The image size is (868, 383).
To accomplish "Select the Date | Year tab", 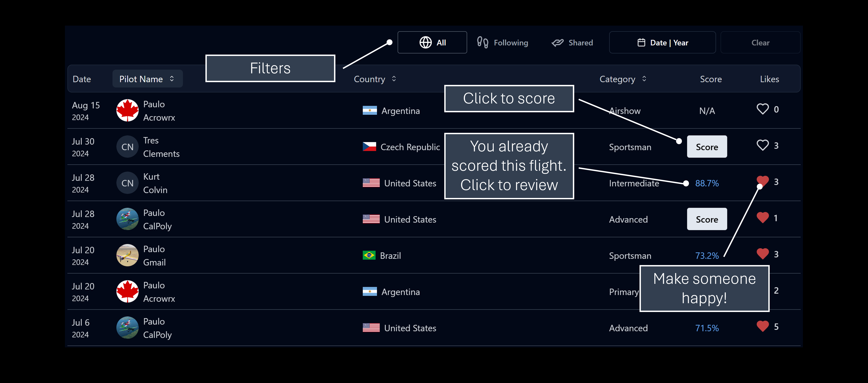I will click(x=663, y=43).
